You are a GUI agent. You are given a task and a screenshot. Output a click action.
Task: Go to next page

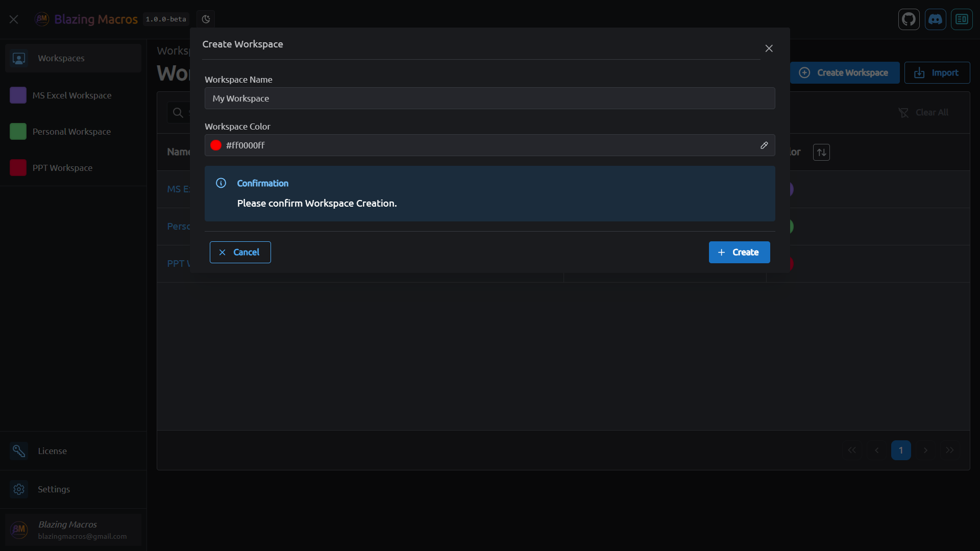click(x=925, y=450)
